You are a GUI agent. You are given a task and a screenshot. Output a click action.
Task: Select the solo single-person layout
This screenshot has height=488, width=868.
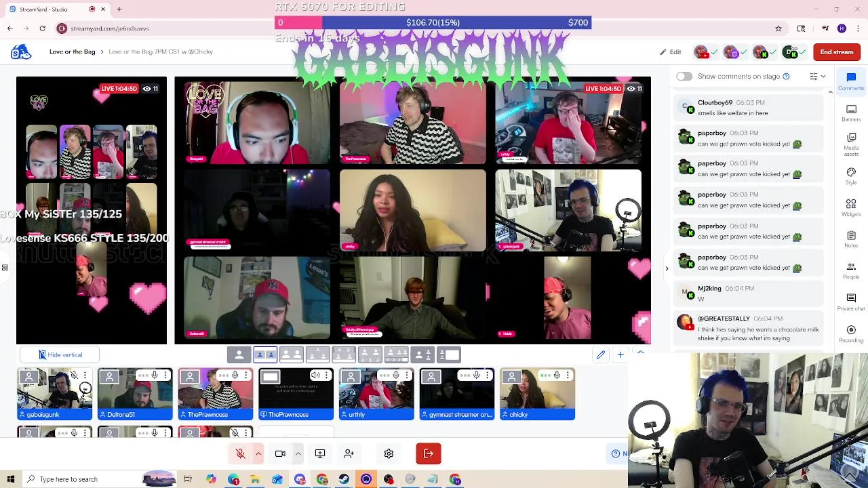click(239, 354)
